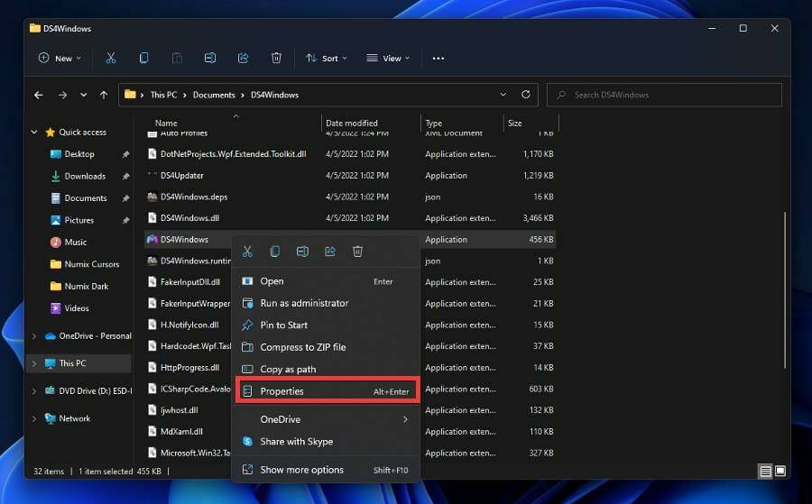Open Desktop in Quick access
The height and width of the screenshot is (504, 812).
click(79, 154)
